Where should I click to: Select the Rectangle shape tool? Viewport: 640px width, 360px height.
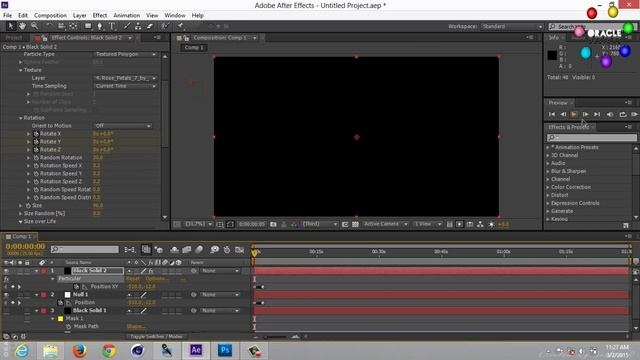pos(88,26)
